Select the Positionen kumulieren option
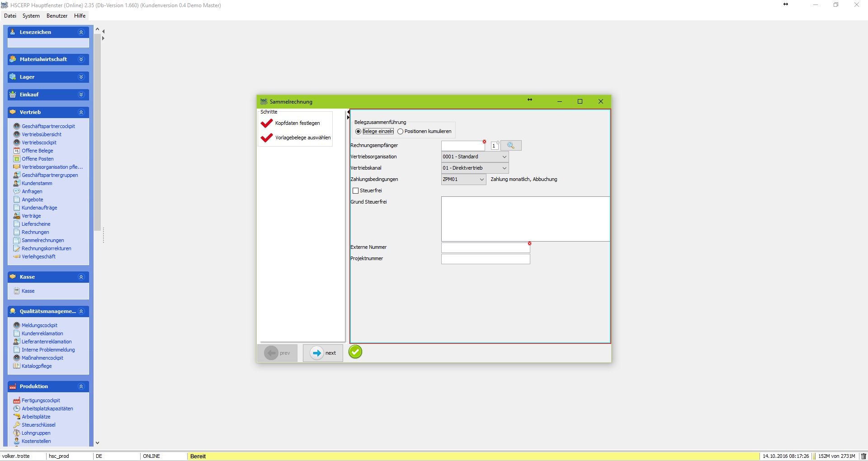This screenshot has height=461, width=868. pos(401,131)
